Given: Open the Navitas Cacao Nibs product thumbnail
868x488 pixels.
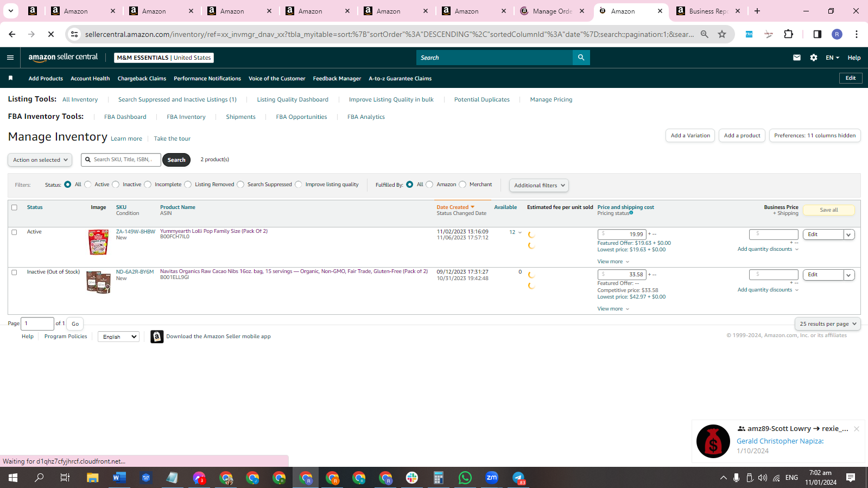Looking at the screenshot, I should click(x=98, y=282).
